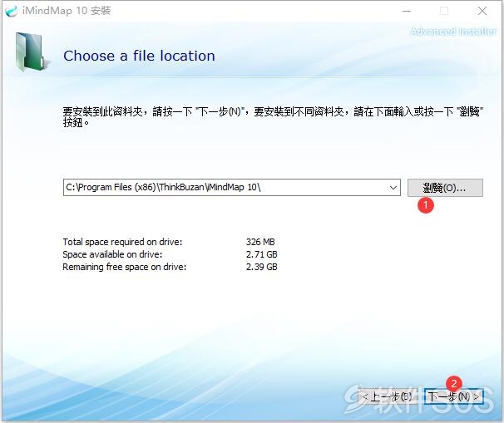Click 'Space available on drive:' label
The width and height of the screenshot is (504, 423).
tap(112, 254)
